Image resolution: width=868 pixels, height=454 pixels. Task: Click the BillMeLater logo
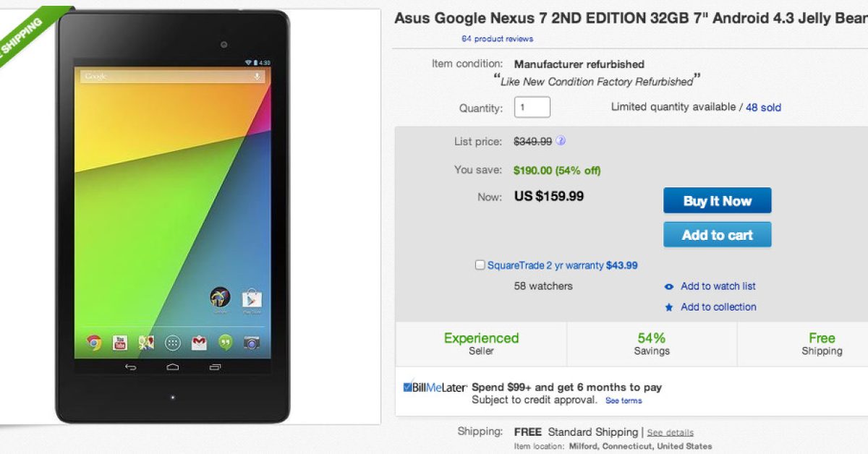[x=435, y=387]
